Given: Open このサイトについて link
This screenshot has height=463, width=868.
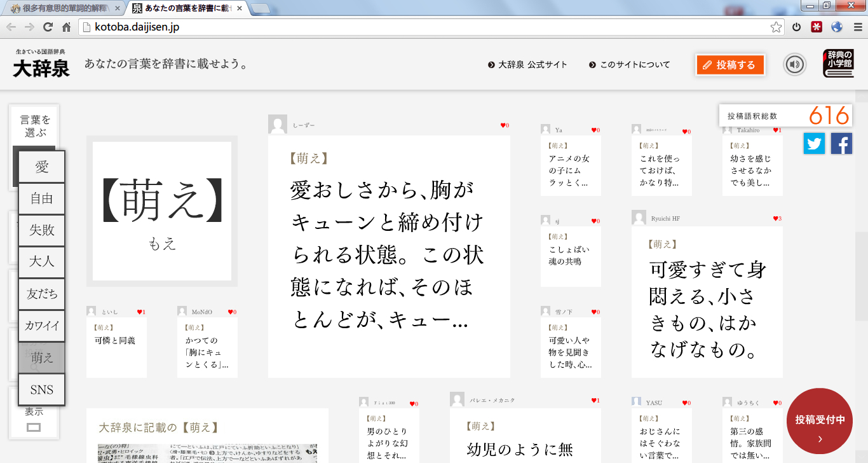Looking at the screenshot, I should 630,65.
